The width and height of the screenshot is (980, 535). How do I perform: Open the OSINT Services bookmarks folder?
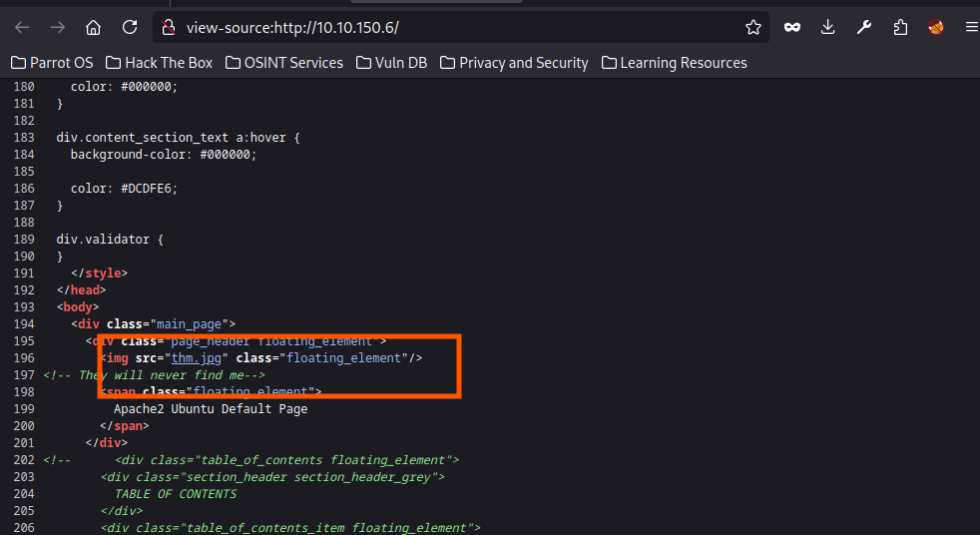(x=283, y=63)
